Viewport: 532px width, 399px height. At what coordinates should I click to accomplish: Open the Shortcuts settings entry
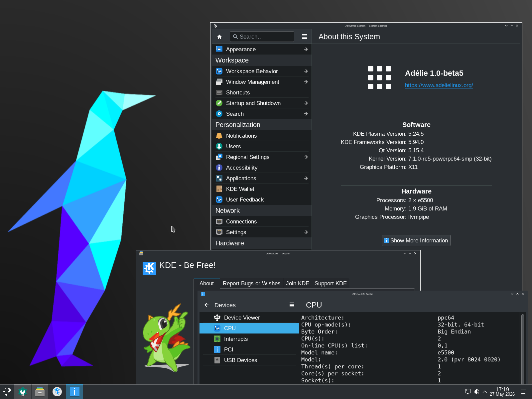pyautogui.click(x=262, y=92)
